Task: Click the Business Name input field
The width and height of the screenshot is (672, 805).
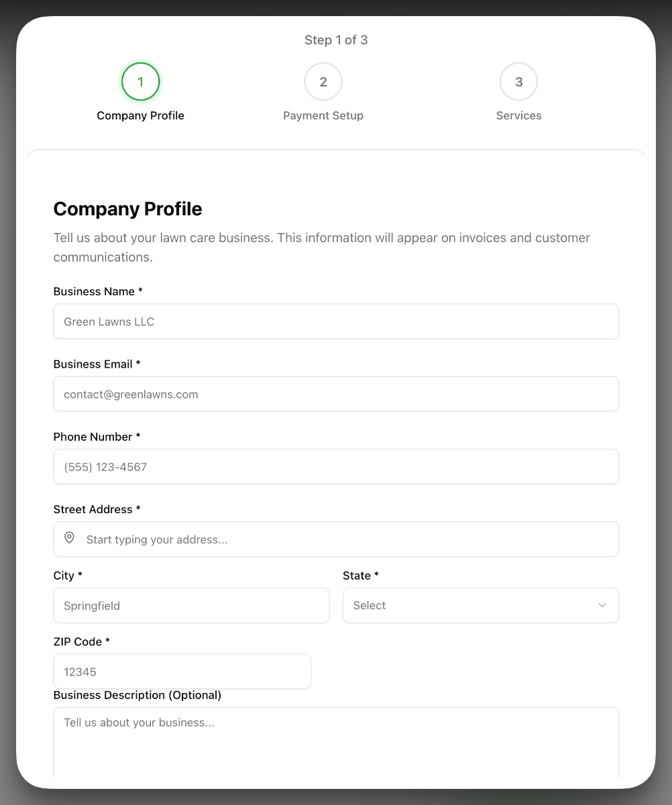Action: pyautogui.click(x=336, y=321)
